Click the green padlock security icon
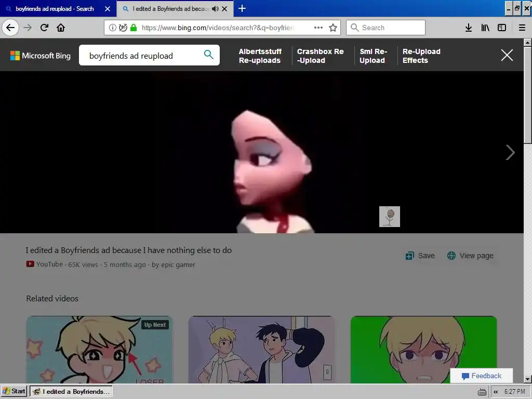This screenshot has height=399, width=532. 134,28
